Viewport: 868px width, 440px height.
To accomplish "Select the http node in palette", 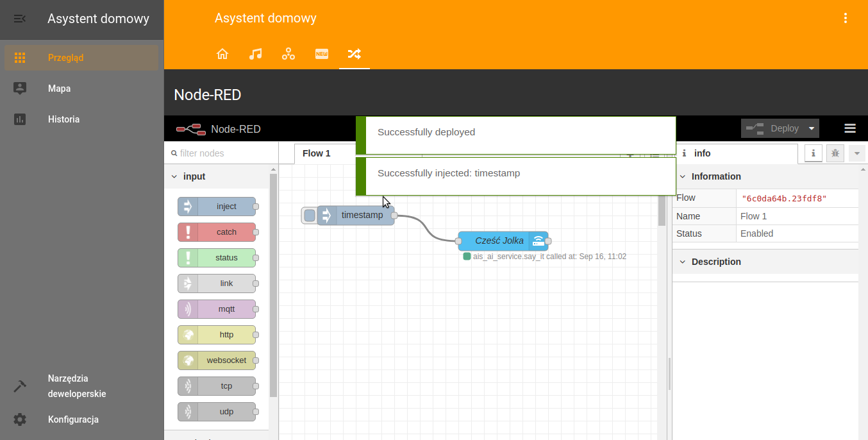I will [217, 335].
